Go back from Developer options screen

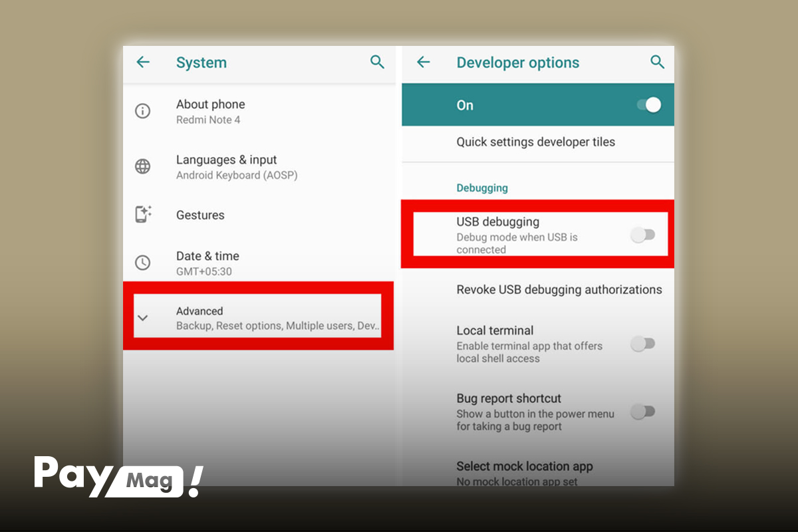[x=423, y=63]
